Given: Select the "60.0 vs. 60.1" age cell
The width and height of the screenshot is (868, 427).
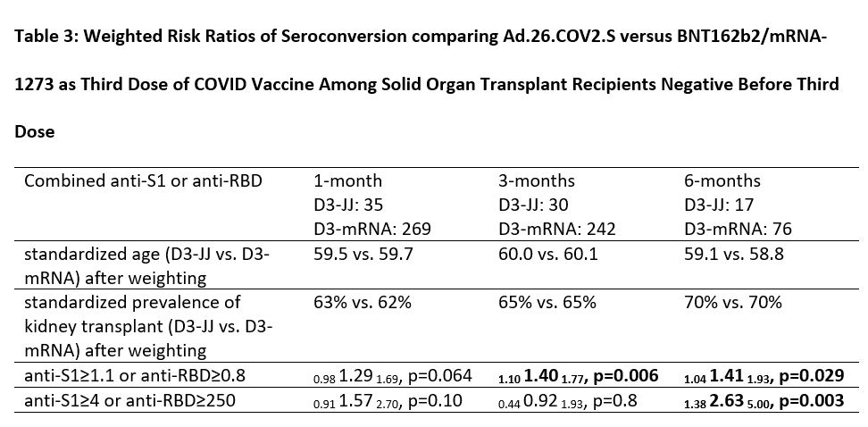Looking at the screenshot, I should pos(547,255).
